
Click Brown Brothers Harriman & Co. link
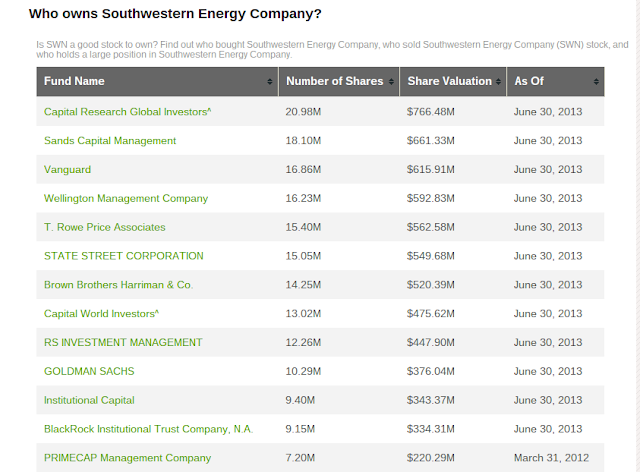[119, 285]
